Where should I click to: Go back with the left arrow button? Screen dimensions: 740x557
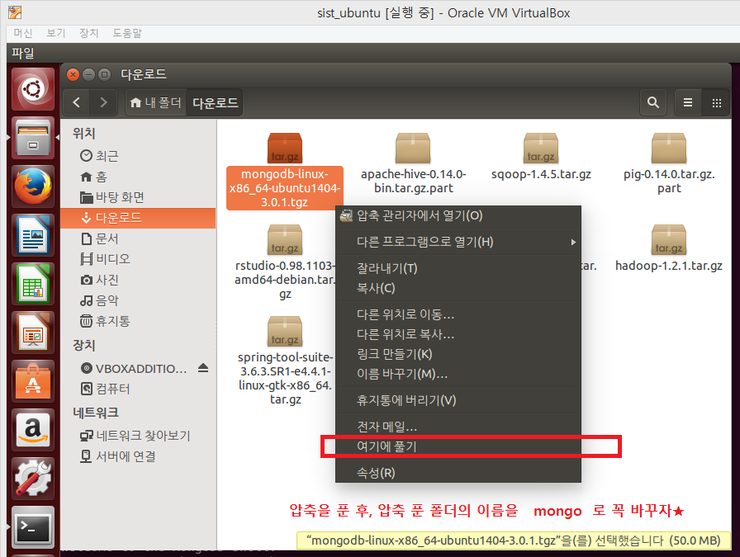click(x=77, y=102)
